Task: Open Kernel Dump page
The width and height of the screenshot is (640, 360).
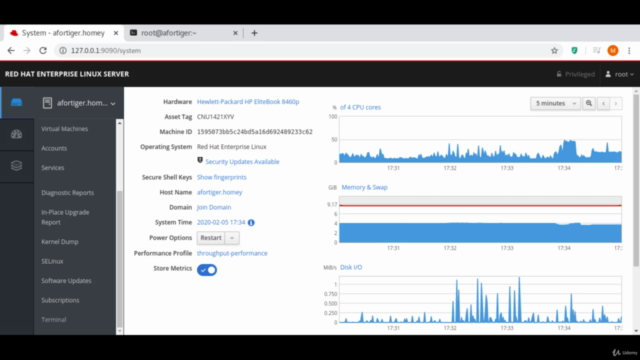Action: 60,242
